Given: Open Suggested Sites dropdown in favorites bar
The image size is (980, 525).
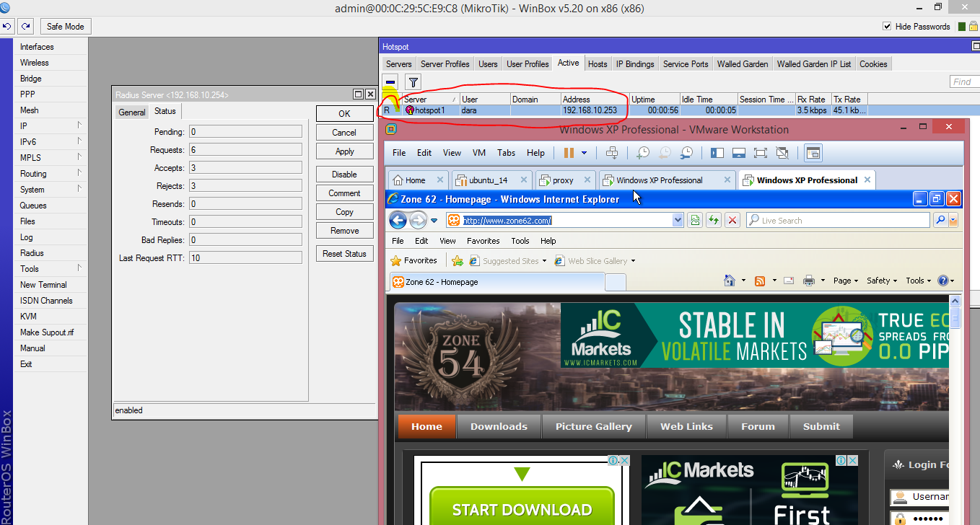Looking at the screenshot, I should point(544,261).
